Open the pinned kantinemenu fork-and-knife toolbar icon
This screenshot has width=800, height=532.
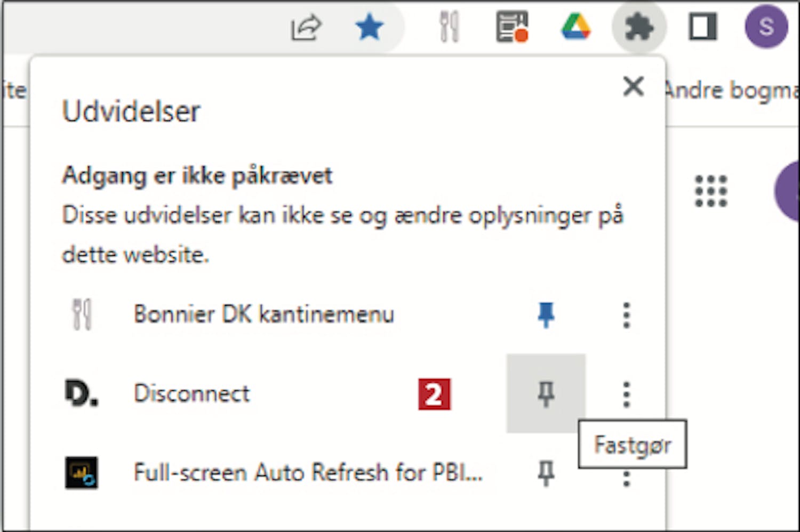coord(449,27)
